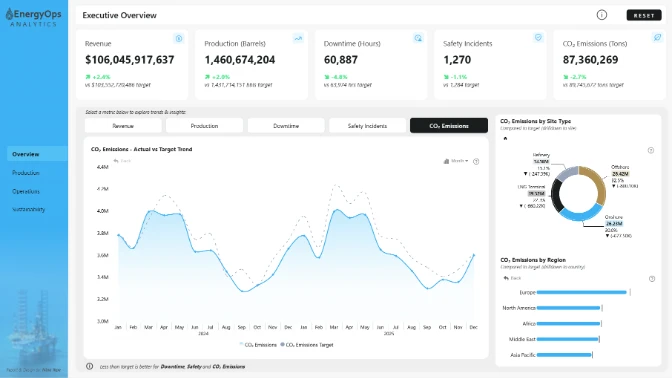Open the Operations page in sidebar

[26, 191]
